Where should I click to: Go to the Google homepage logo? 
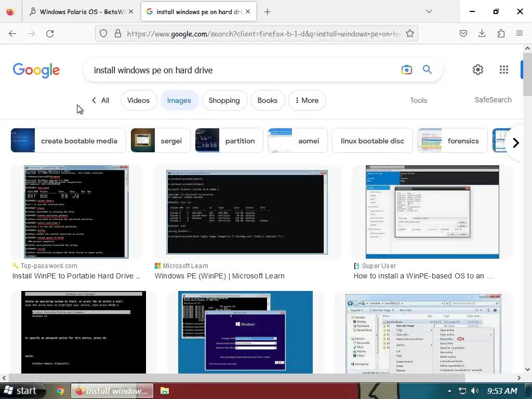pos(36,70)
